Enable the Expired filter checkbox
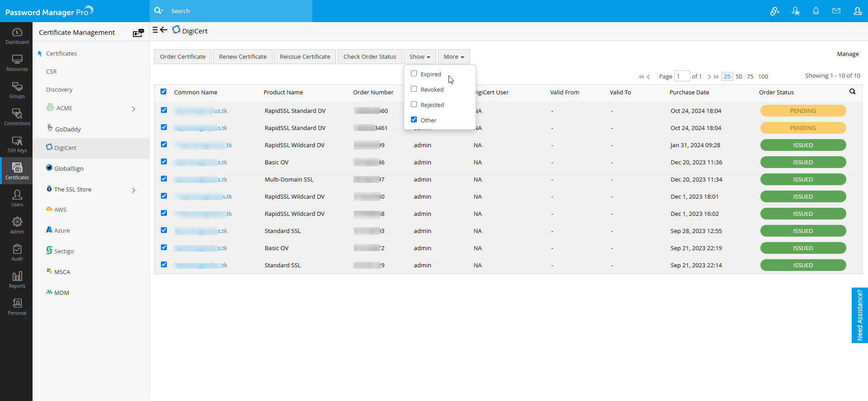 pyautogui.click(x=414, y=74)
